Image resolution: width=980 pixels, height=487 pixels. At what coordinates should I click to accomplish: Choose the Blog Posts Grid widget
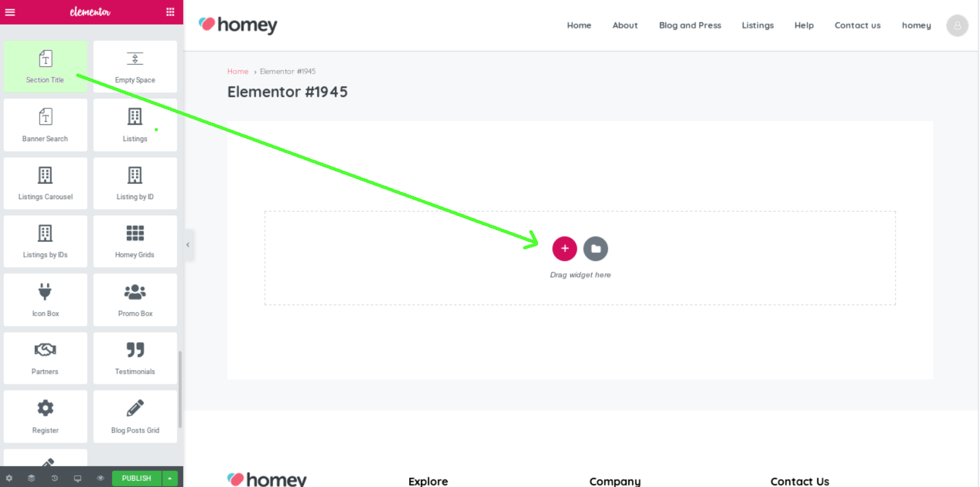(x=135, y=416)
